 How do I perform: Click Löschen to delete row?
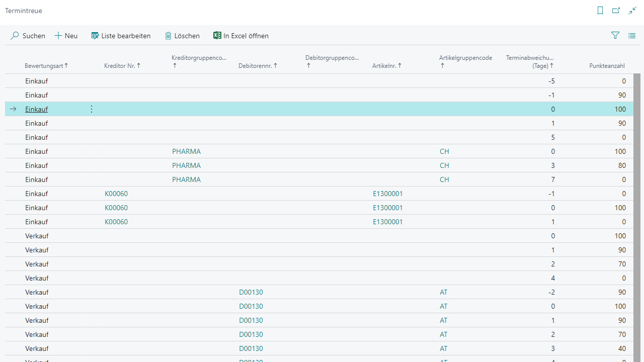[x=182, y=36]
